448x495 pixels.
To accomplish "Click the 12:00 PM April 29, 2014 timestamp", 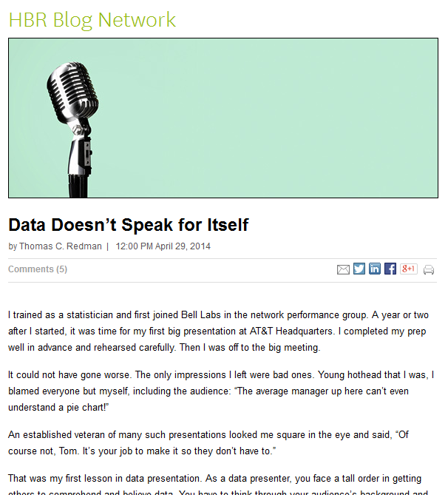I will point(163,246).
